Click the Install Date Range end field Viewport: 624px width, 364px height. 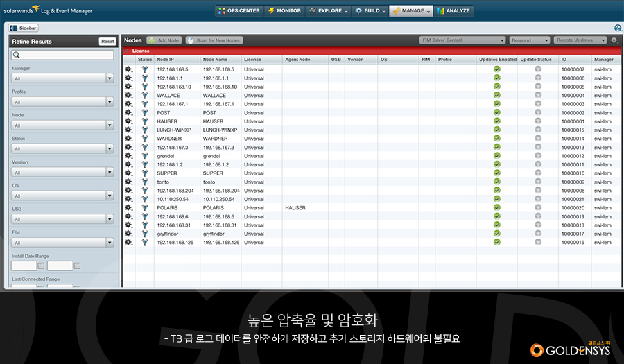pos(60,266)
